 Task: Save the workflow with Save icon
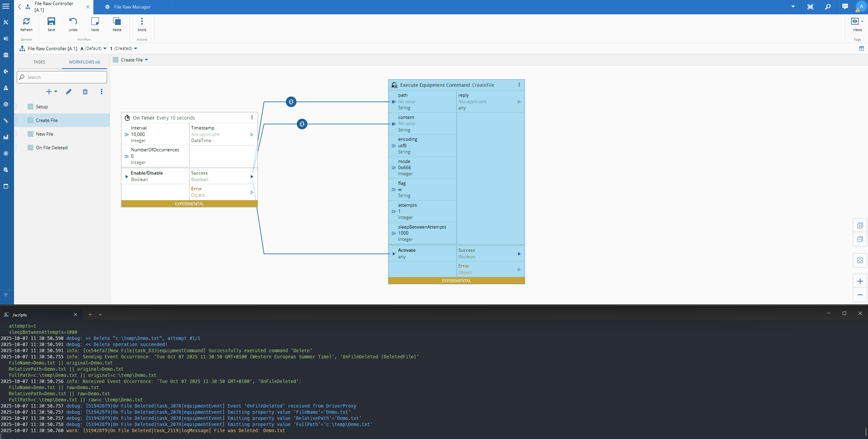tap(51, 22)
